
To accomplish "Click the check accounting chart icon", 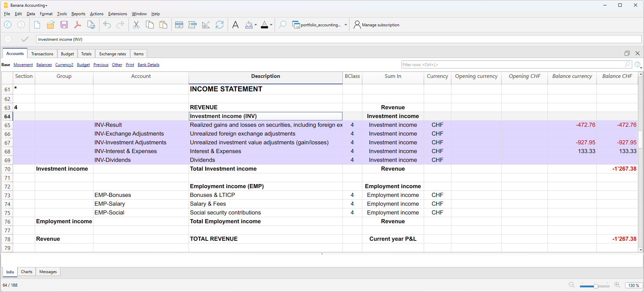I will [206, 25].
